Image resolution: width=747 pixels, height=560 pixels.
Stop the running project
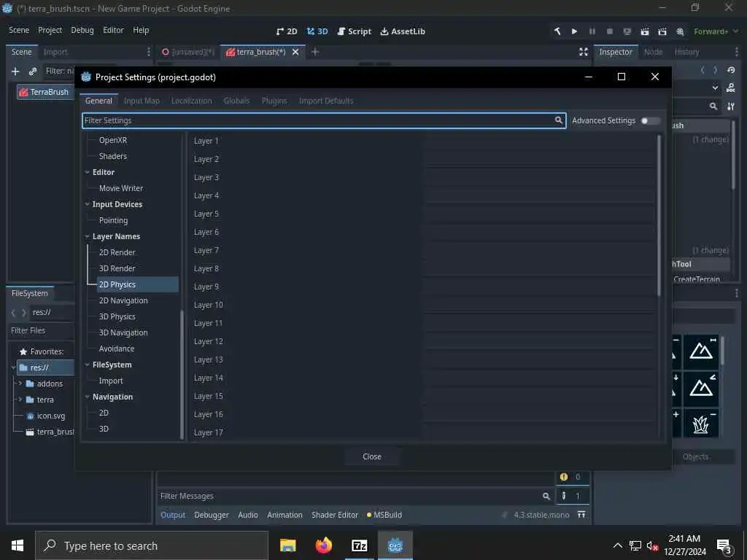coord(609,31)
